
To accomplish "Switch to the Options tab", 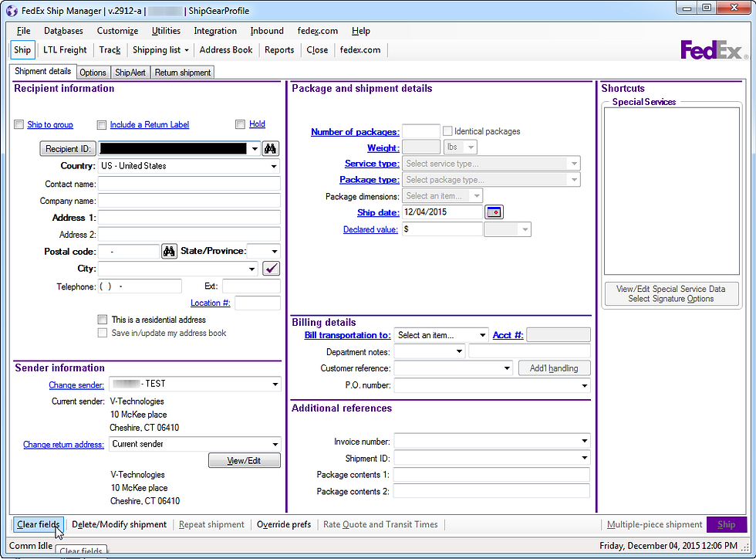I will (93, 73).
